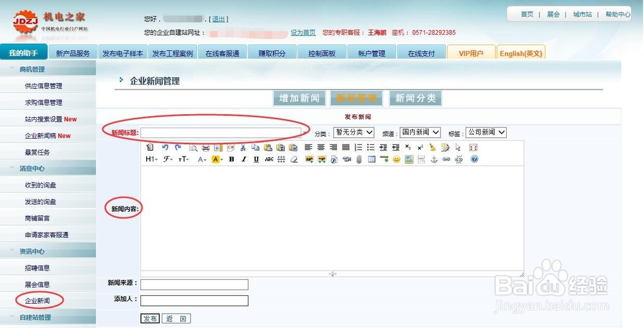The image size is (644, 328).
Task: Toggle editor fullscreen mode
Action: (473, 147)
